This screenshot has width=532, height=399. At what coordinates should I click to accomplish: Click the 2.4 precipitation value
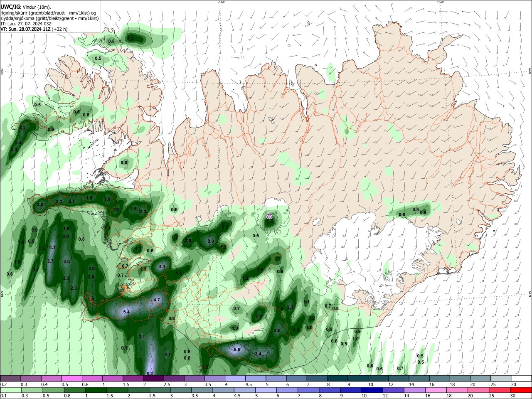click(x=18, y=143)
